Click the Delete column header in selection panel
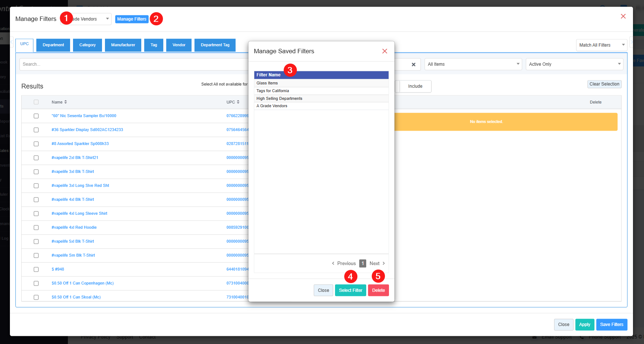644x344 pixels. tap(596, 102)
